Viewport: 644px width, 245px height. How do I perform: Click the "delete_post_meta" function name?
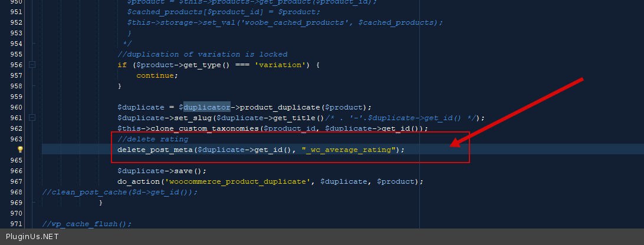[x=155, y=150]
